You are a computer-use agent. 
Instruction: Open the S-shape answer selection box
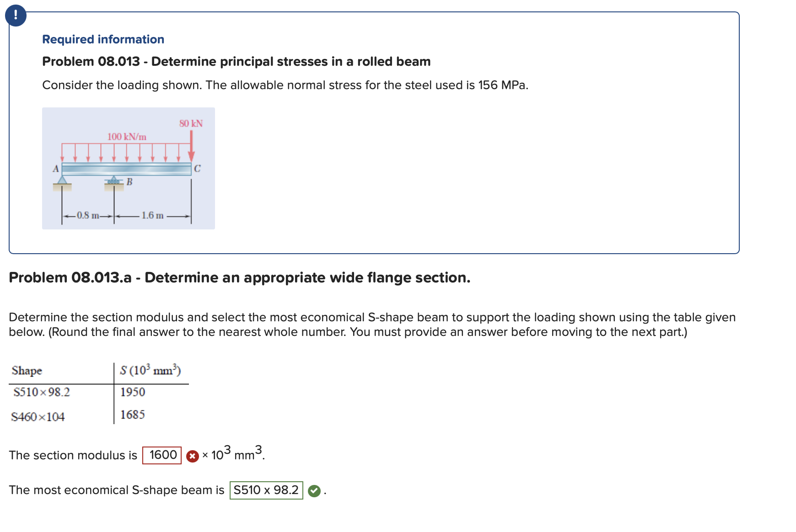pyautogui.click(x=267, y=490)
